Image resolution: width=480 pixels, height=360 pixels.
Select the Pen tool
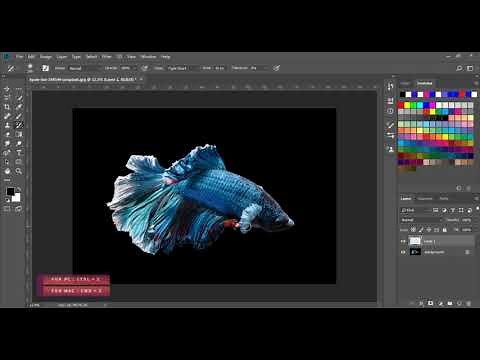pyautogui.click(x=7, y=153)
